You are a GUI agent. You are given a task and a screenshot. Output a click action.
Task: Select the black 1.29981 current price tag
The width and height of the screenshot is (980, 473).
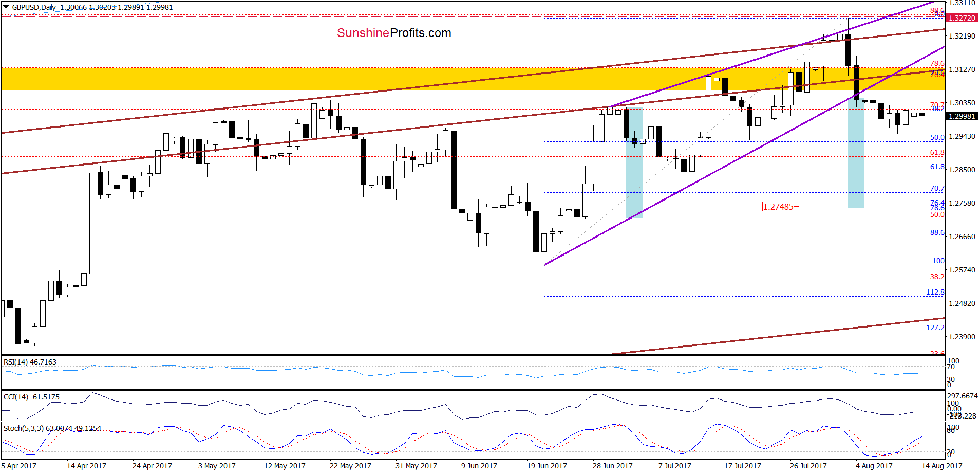point(962,116)
